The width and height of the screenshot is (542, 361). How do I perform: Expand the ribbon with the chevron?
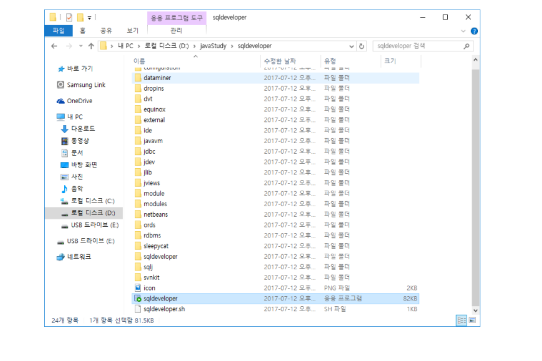(x=463, y=31)
